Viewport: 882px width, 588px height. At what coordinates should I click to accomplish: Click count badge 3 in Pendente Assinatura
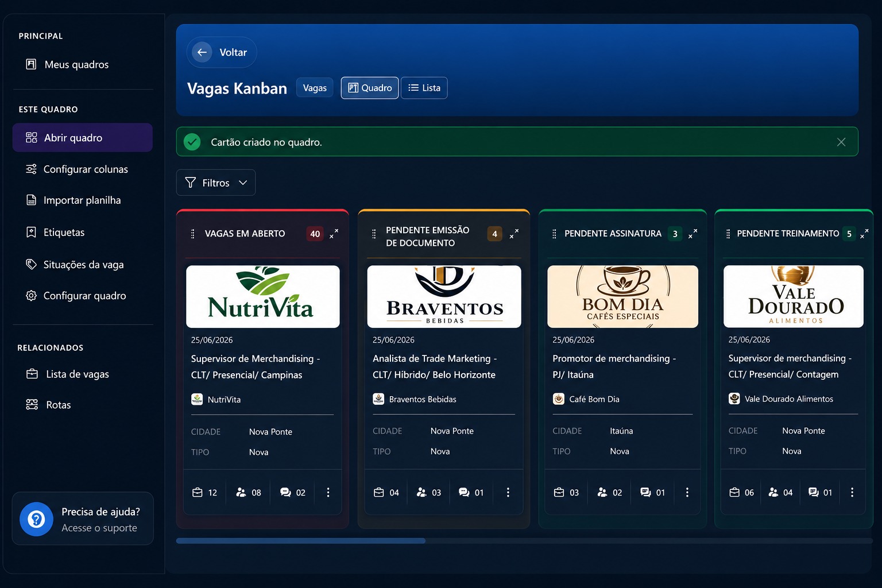[675, 234]
